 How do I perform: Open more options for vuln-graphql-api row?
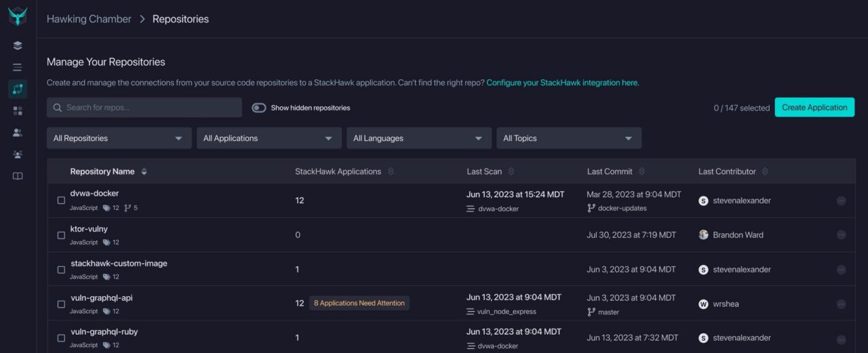(842, 304)
